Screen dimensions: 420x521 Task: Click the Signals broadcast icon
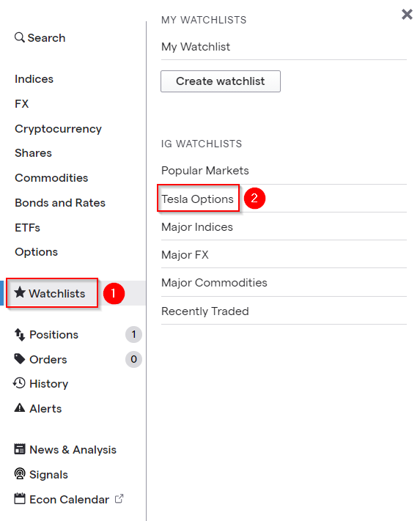20,474
